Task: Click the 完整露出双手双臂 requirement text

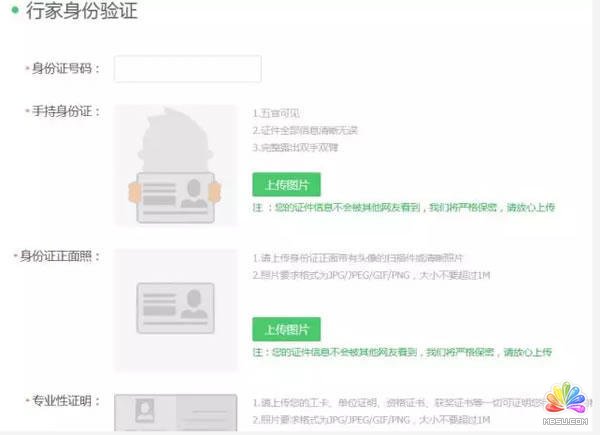Action: [x=295, y=148]
